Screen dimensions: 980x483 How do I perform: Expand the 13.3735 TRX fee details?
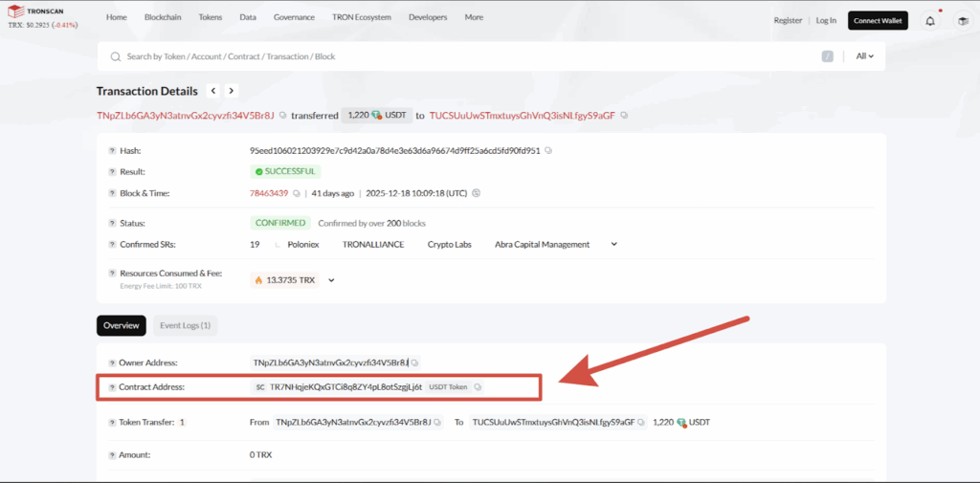pyautogui.click(x=331, y=280)
